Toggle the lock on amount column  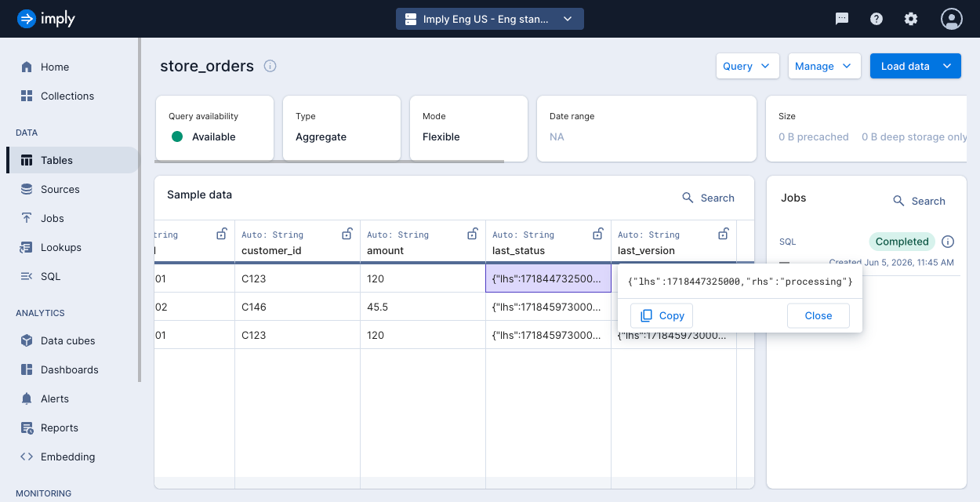click(473, 234)
